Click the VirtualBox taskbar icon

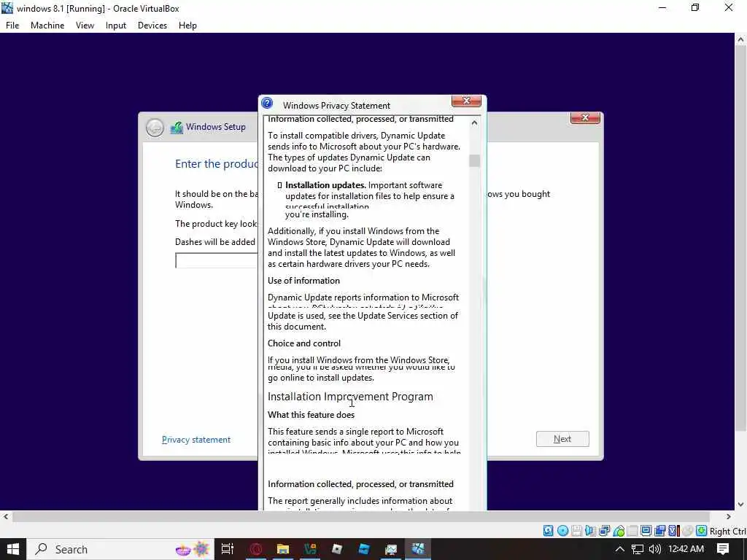click(x=418, y=549)
